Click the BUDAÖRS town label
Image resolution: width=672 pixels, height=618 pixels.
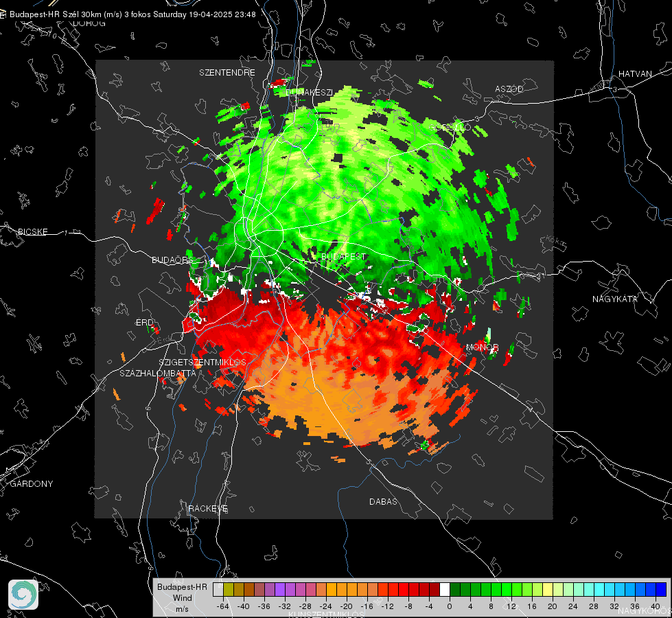(x=172, y=260)
